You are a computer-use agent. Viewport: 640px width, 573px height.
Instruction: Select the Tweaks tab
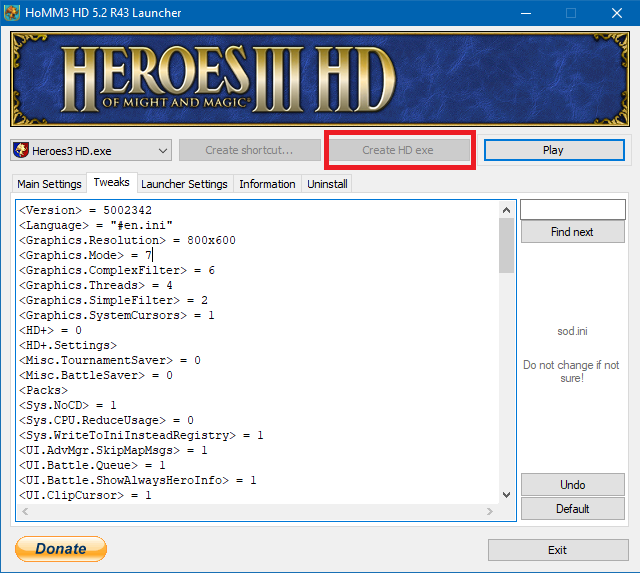point(111,182)
